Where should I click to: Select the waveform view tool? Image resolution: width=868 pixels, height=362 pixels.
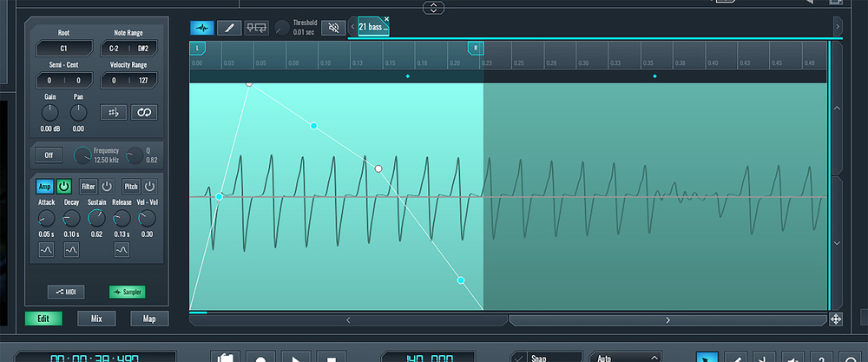tap(201, 28)
